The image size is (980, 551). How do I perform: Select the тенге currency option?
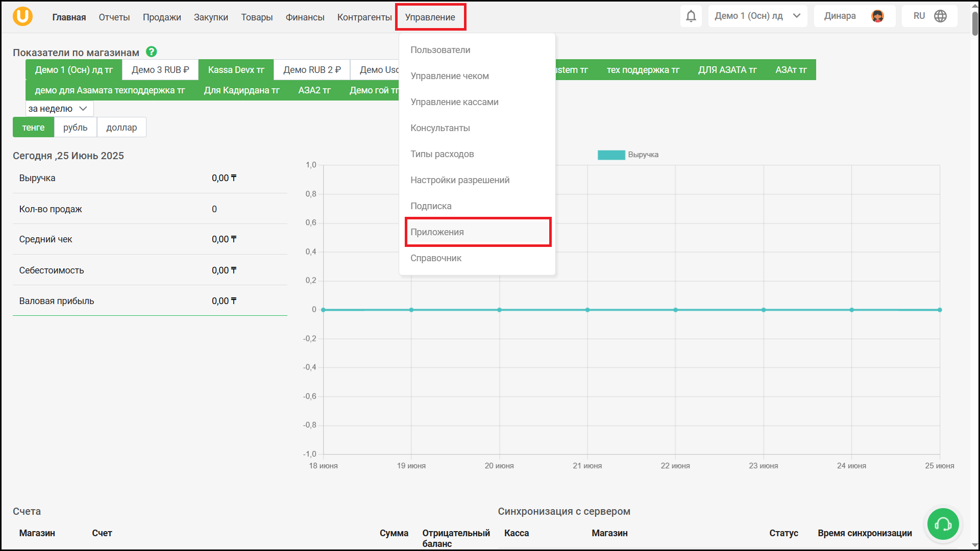point(33,128)
